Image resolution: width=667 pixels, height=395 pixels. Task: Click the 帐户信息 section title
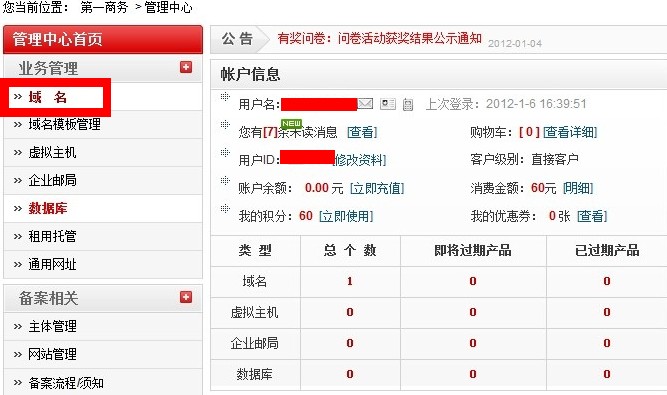pyautogui.click(x=250, y=74)
